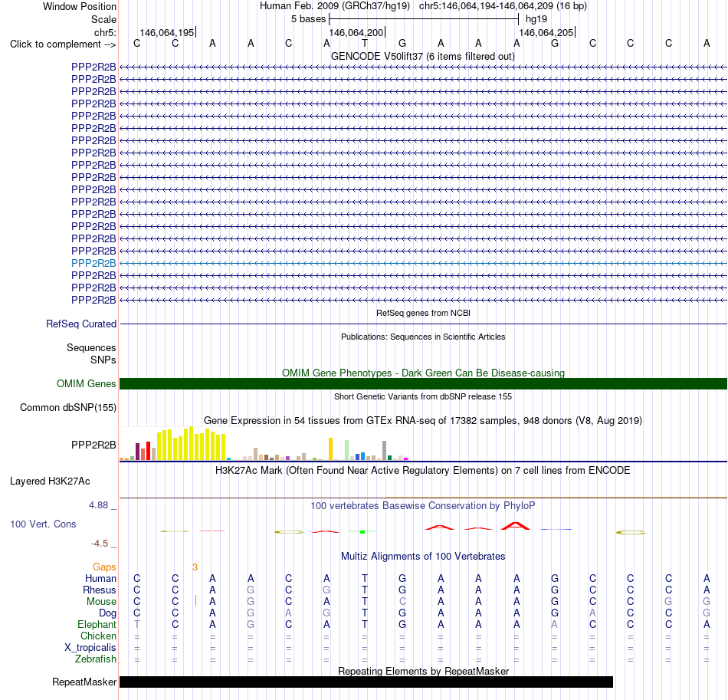Click the orange gap bar in Mouse row
Screen dimensions: 728x700
(x=195, y=600)
